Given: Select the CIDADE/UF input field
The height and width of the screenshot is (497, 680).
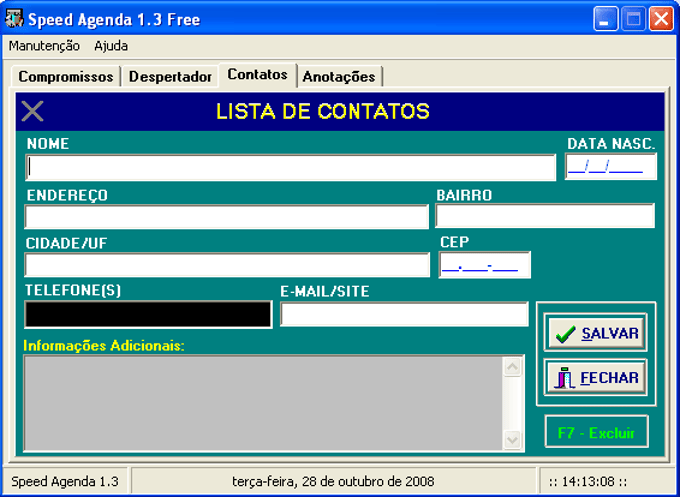Looking at the screenshot, I should tap(227, 265).
